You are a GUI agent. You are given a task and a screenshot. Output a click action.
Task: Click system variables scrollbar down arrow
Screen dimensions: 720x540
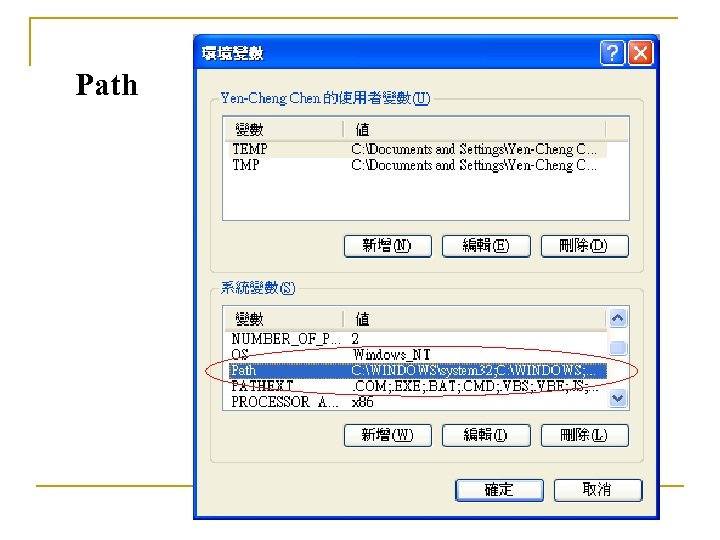618,398
